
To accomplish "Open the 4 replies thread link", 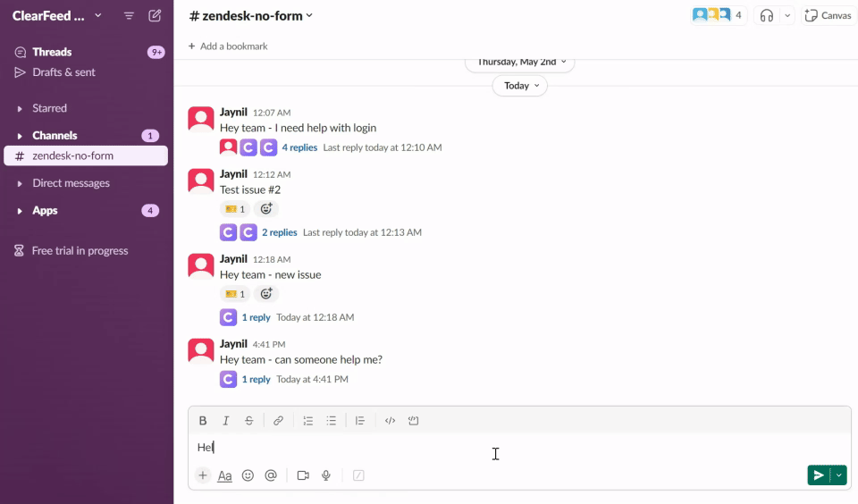I will point(299,147).
